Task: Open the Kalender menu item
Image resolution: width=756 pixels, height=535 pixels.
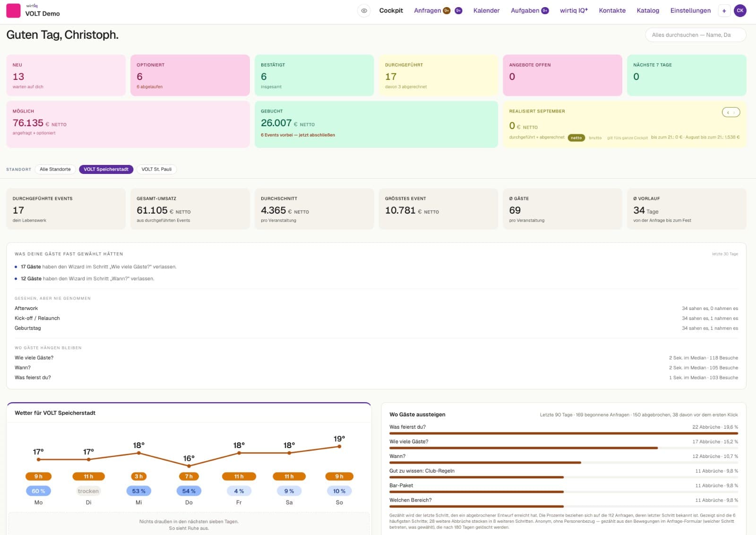Action: tap(486, 10)
